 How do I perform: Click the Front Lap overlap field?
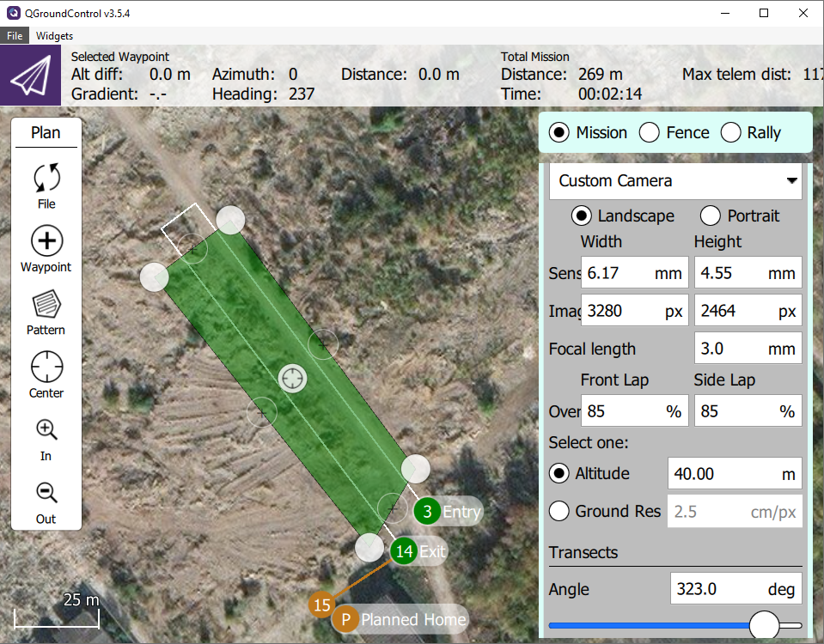[634, 410]
